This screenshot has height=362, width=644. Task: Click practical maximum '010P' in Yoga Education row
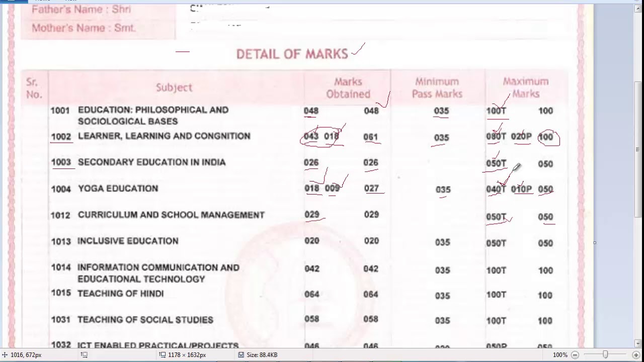point(521,189)
